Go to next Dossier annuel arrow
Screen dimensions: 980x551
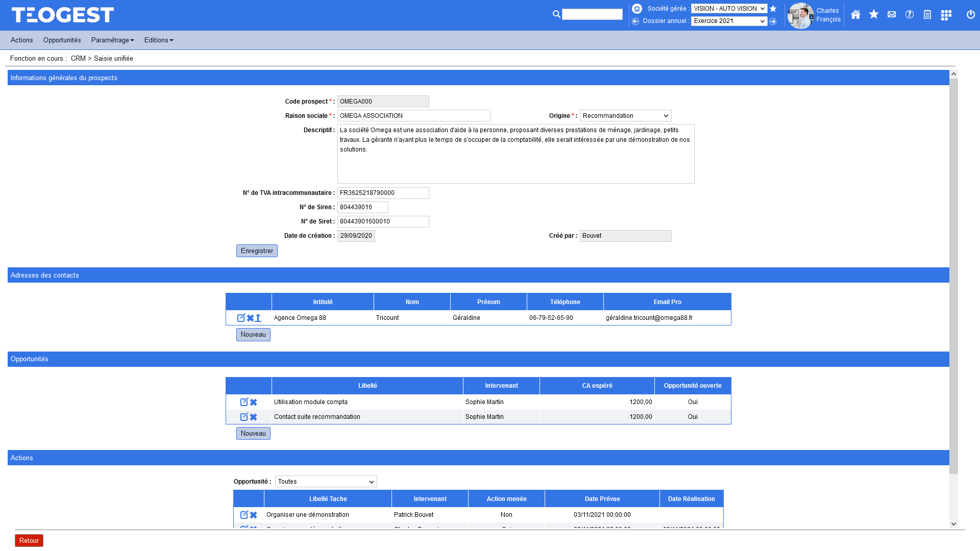click(773, 21)
